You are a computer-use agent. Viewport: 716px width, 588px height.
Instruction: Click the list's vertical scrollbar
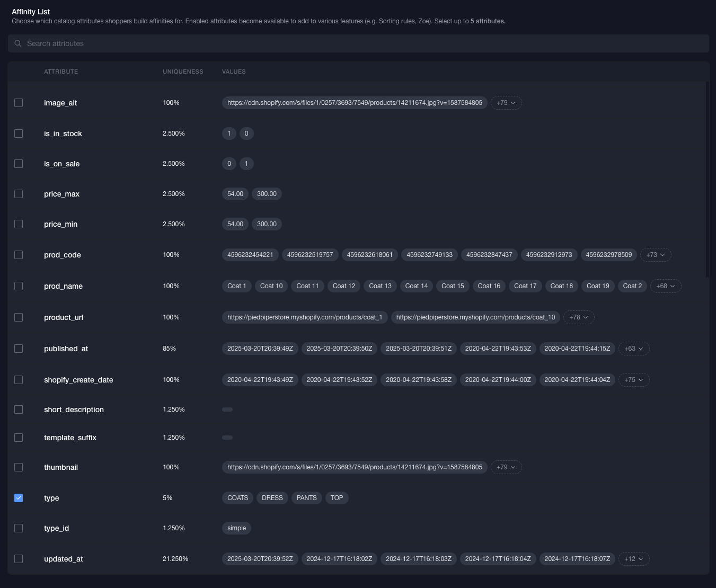pos(707,179)
